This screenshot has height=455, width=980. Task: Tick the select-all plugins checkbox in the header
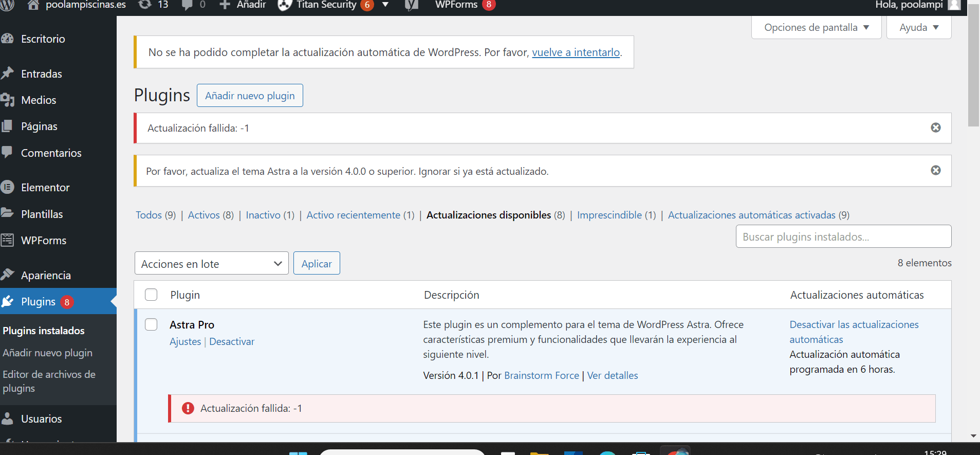pos(151,295)
